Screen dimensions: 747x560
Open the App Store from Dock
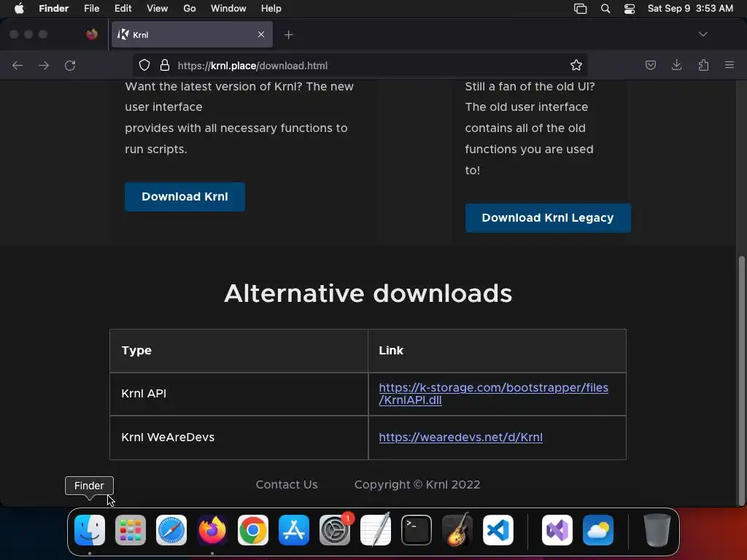[294, 530]
